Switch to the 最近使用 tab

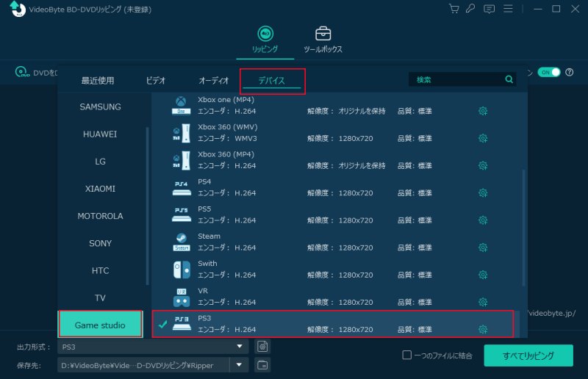(x=98, y=81)
